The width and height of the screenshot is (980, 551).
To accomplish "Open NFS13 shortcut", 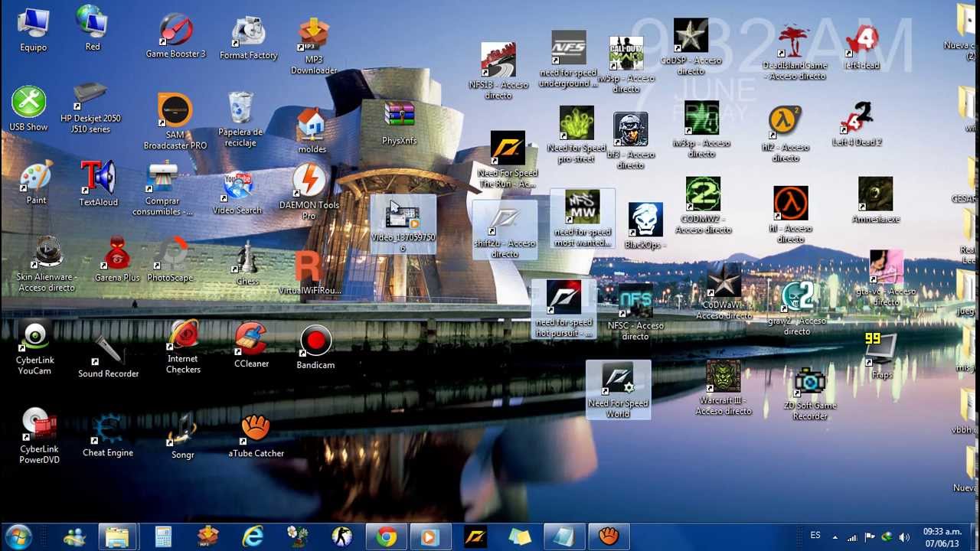I will point(498,70).
